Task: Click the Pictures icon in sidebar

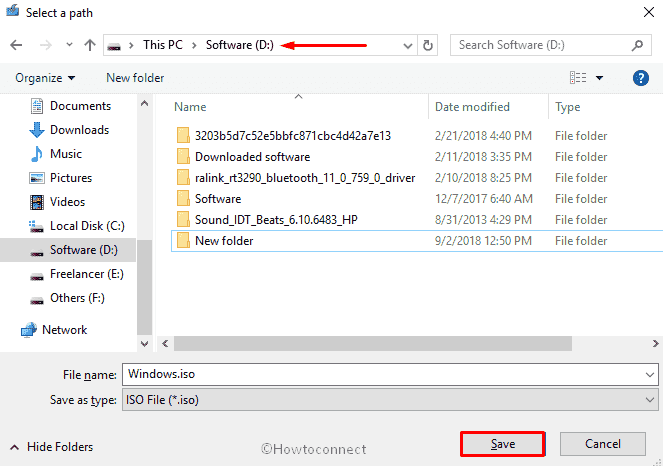Action: tap(37, 178)
